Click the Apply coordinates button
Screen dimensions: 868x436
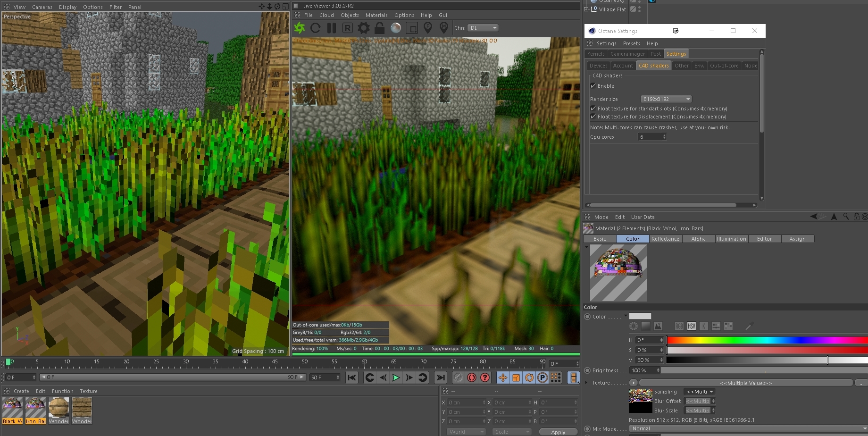[x=558, y=432]
